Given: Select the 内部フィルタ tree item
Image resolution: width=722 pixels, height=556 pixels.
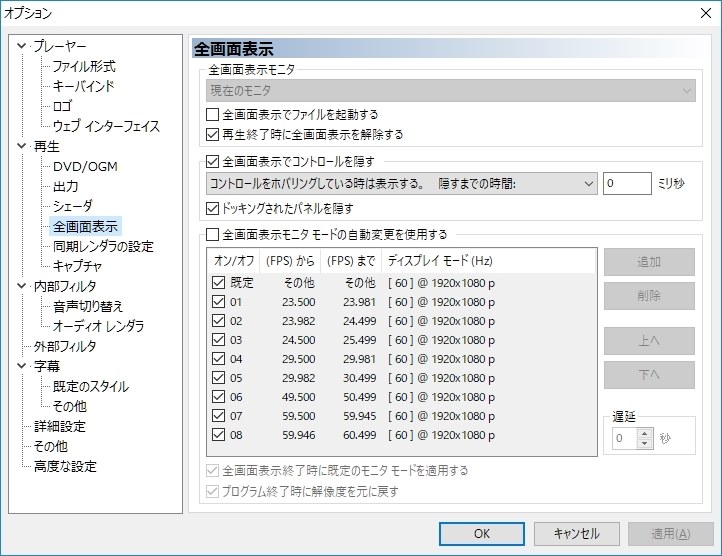Looking at the screenshot, I should pos(65,286).
